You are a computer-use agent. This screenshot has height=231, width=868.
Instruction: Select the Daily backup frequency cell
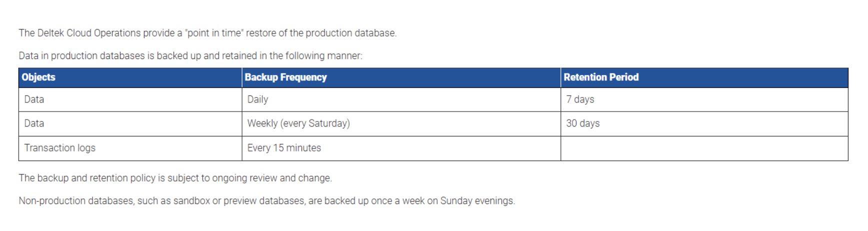tap(257, 99)
